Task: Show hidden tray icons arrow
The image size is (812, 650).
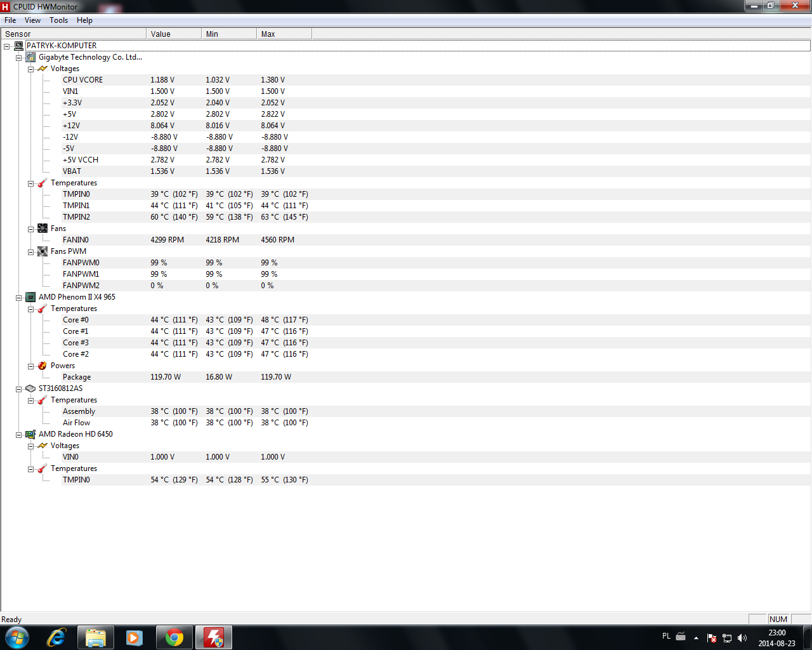Action: (696, 638)
